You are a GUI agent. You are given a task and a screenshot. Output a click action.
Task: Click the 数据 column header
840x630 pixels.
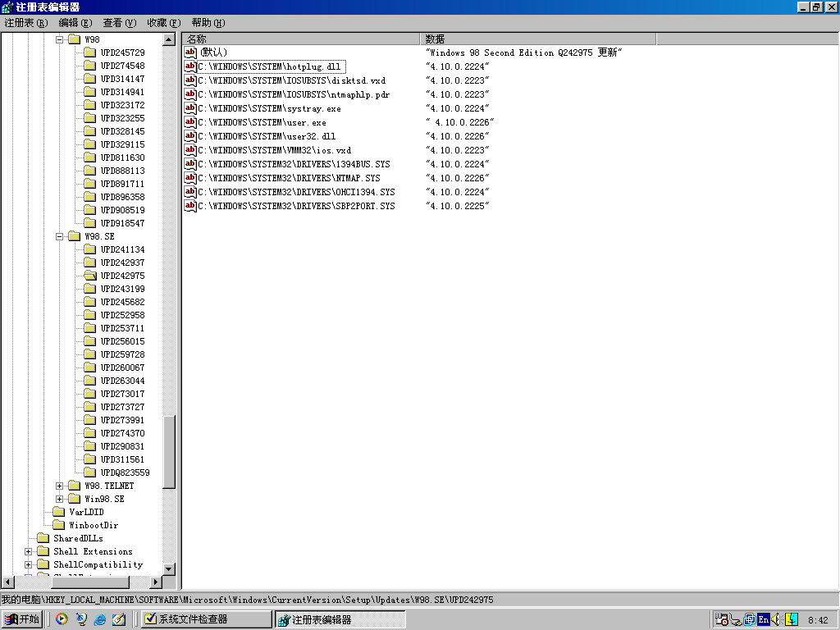[x=537, y=39]
